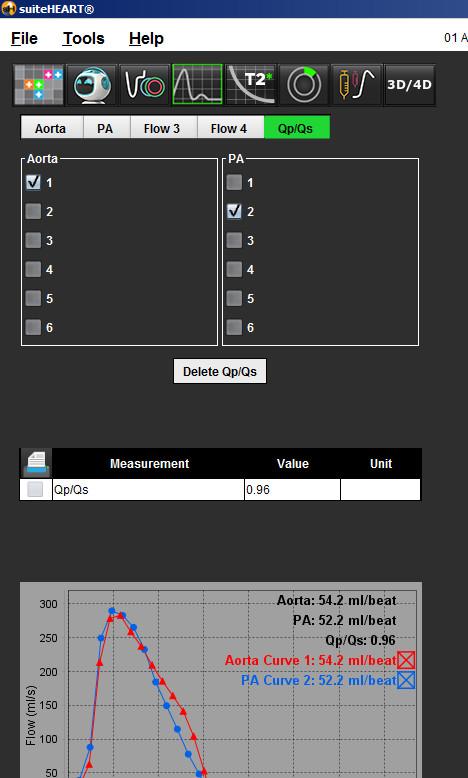This screenshot has height=778, width=468.
Task: Switch to the Aorta tab
Action: 52,128
